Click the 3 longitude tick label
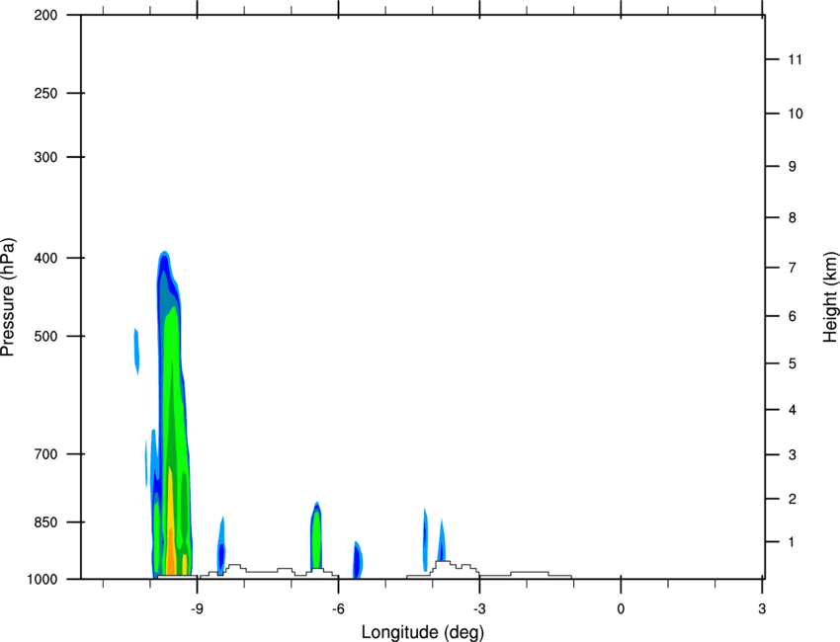 pyautogui.click(x=762, y=608)
